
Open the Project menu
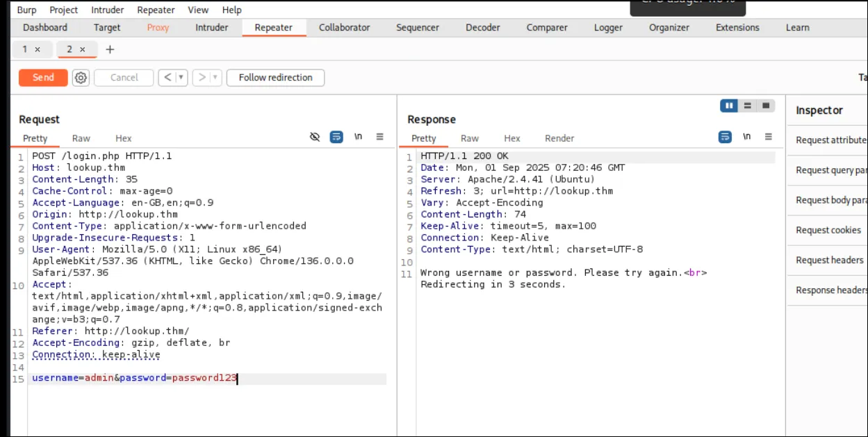64,10
